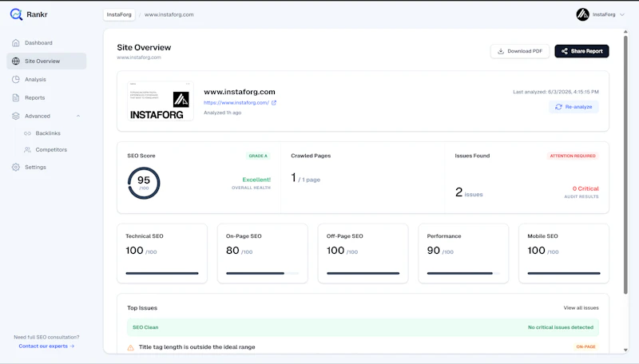Click the Advanced layers icon
This screenshot has height=364, width=639.
pos(16,116)
